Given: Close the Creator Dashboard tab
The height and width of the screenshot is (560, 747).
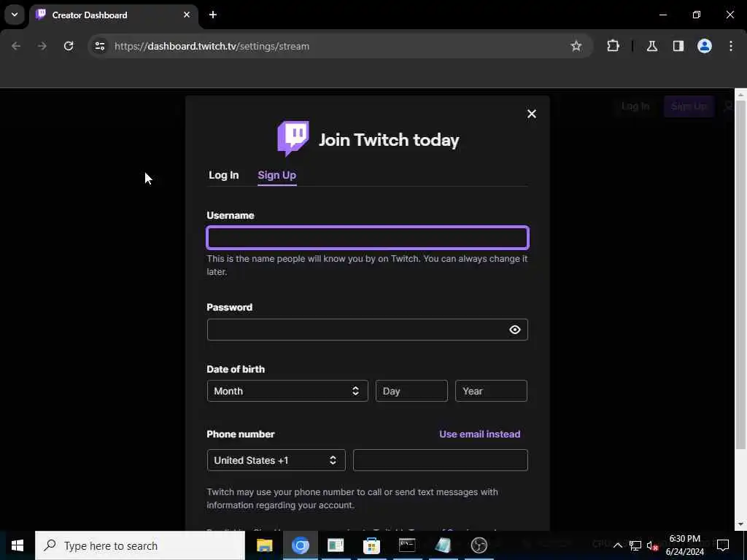Looking at the screenshot, I should coord(187,15).
